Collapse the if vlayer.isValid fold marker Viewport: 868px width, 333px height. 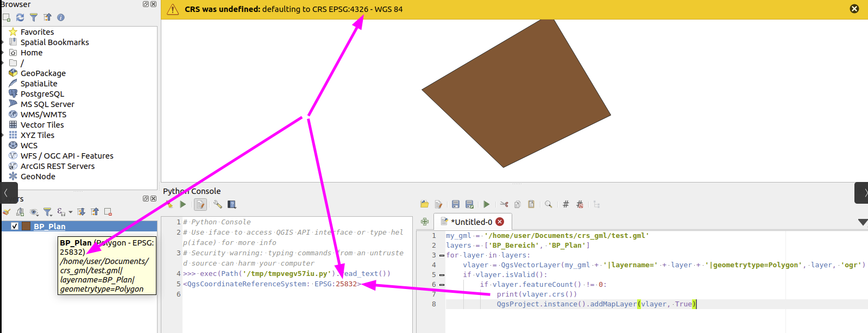pos(442,275)
